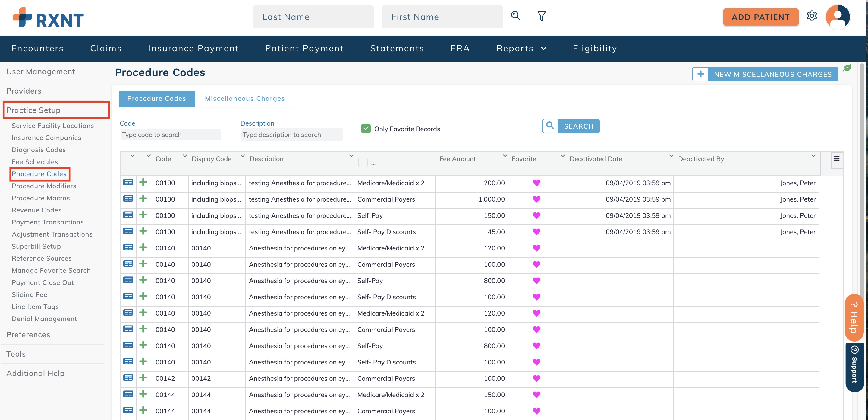Toggle the header checkbox in grid
Viewport: 868px width, 420px height.
coord(363,162)
